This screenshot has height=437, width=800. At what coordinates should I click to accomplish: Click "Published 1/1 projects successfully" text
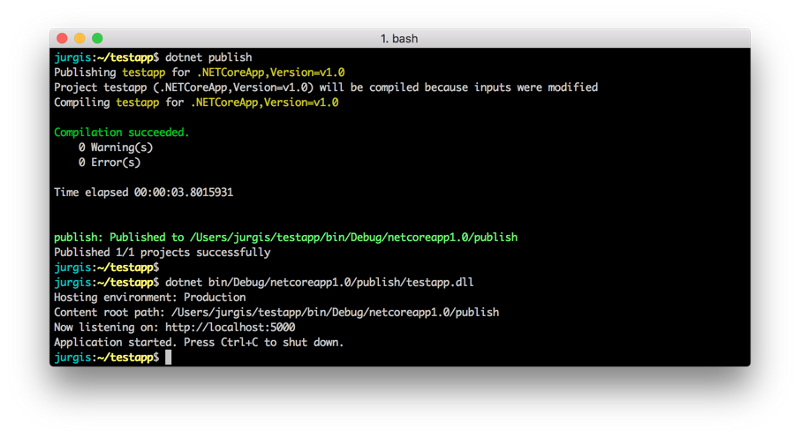coord(162,252)
